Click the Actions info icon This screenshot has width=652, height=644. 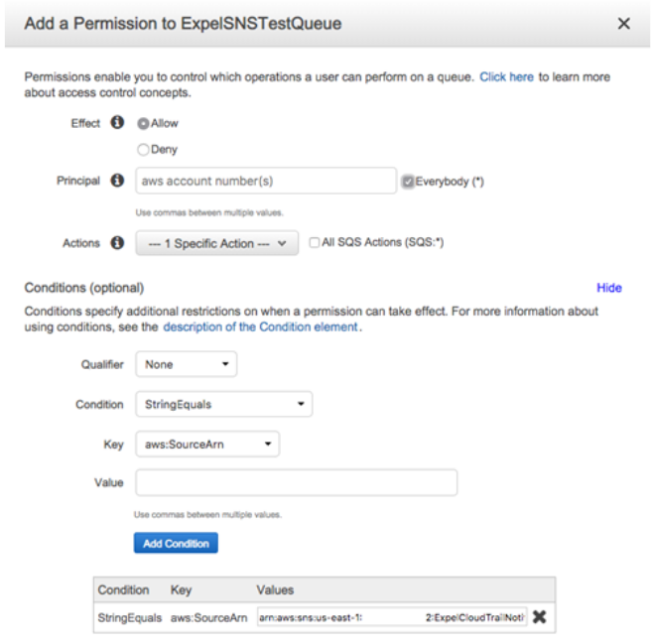[x=117, y=242]
